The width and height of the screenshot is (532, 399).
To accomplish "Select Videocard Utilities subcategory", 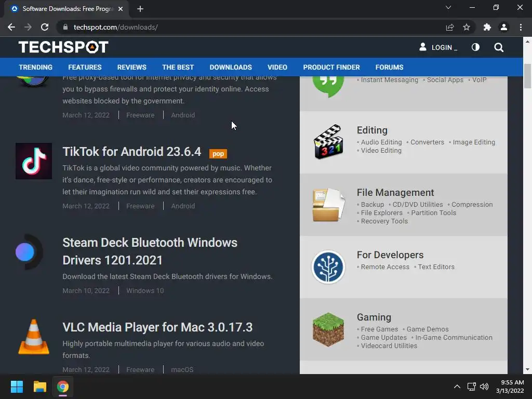I will (x=389, y=345).
